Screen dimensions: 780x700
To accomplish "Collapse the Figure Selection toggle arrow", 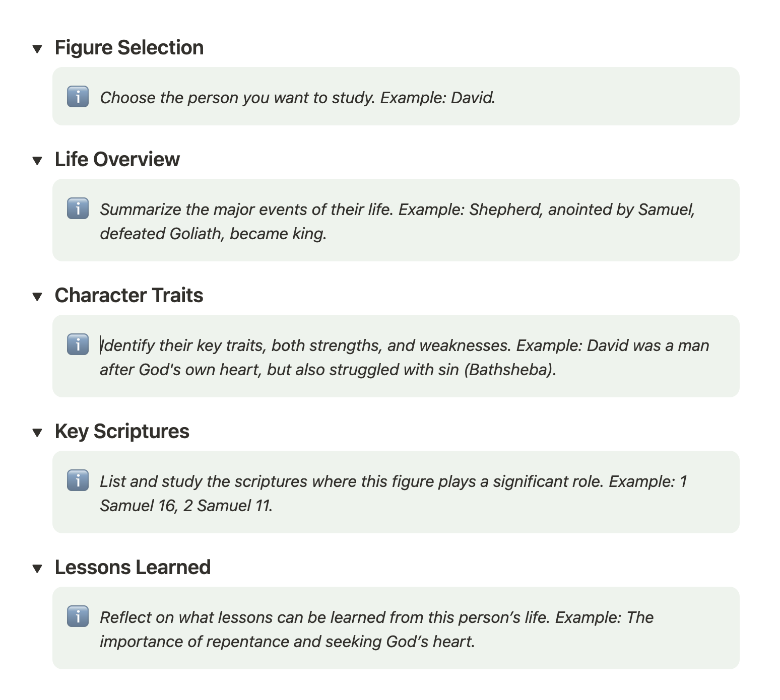I will (37, 49).
